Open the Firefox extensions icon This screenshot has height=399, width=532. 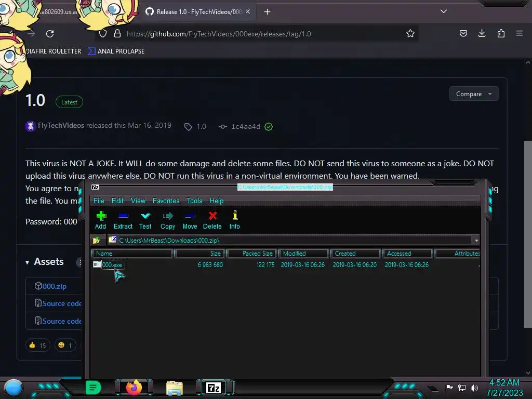click(501, 33)
